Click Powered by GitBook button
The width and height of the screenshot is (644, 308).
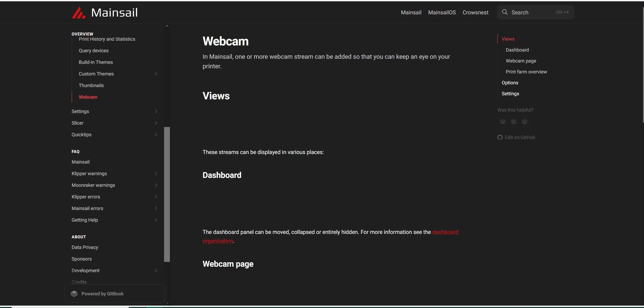(115, 294)
